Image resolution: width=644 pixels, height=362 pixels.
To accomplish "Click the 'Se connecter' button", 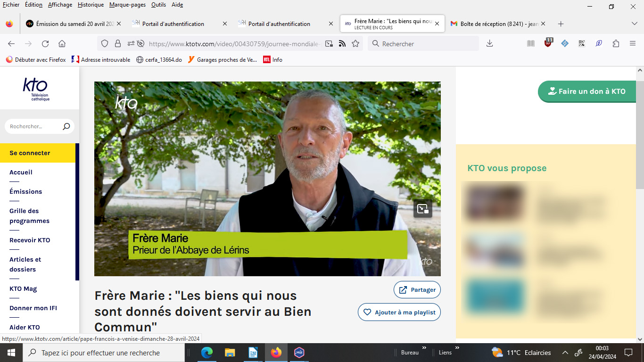I will (x=38, y=153).
